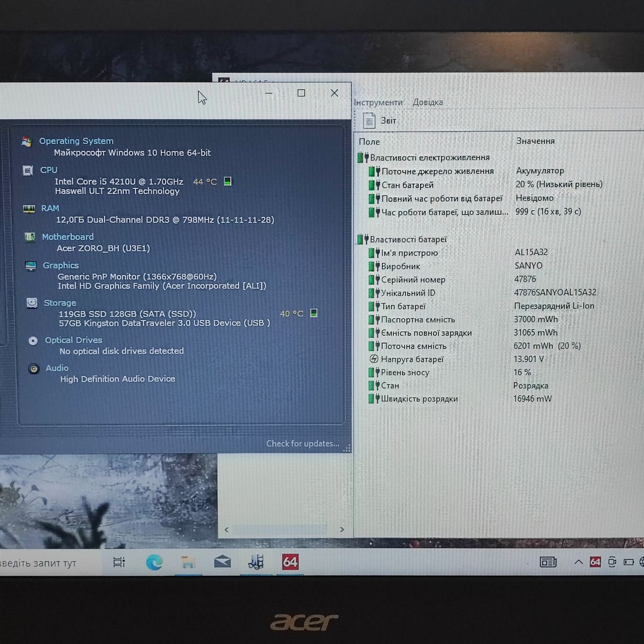Switch to Speccy via its taskbar icon
This screenshot has width=644, height=644.
(256, 562)
